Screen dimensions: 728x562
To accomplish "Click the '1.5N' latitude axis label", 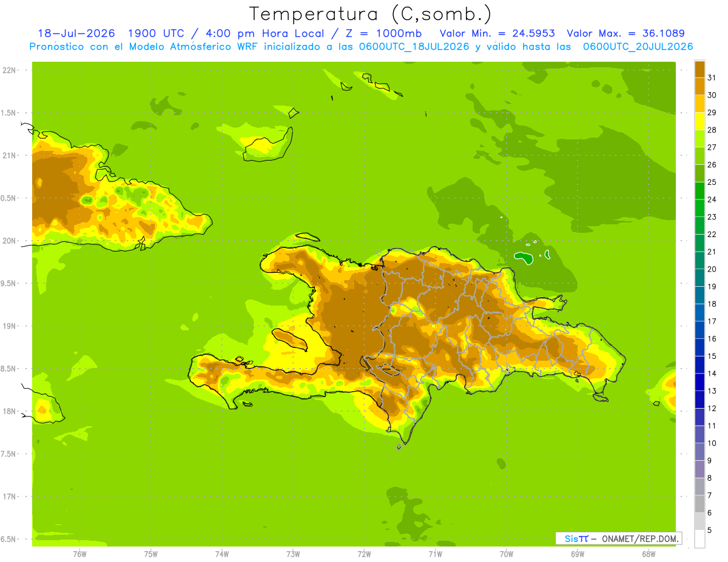I will (x=9, y=113).
